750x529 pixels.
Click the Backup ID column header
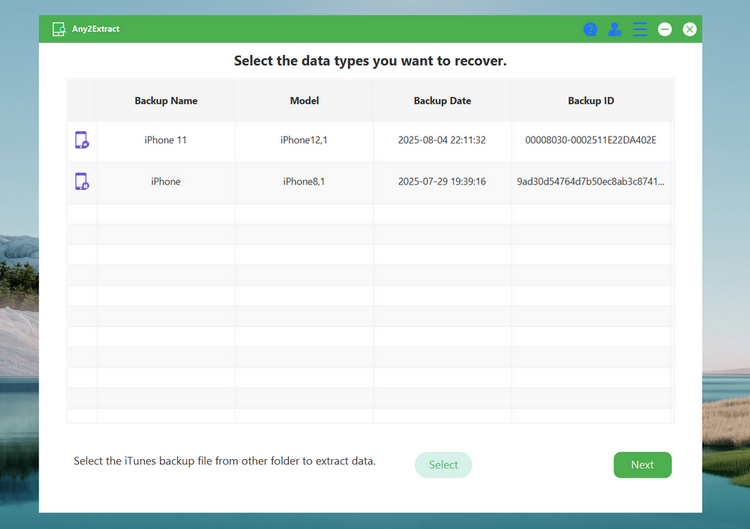(591, 101)
